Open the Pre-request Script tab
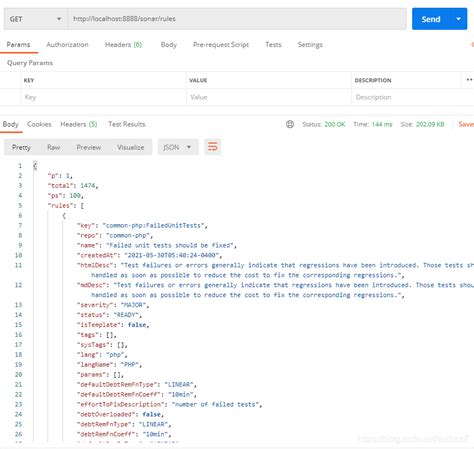The height and width of the screenshot is (449, 474). click(x=221, y=45)
